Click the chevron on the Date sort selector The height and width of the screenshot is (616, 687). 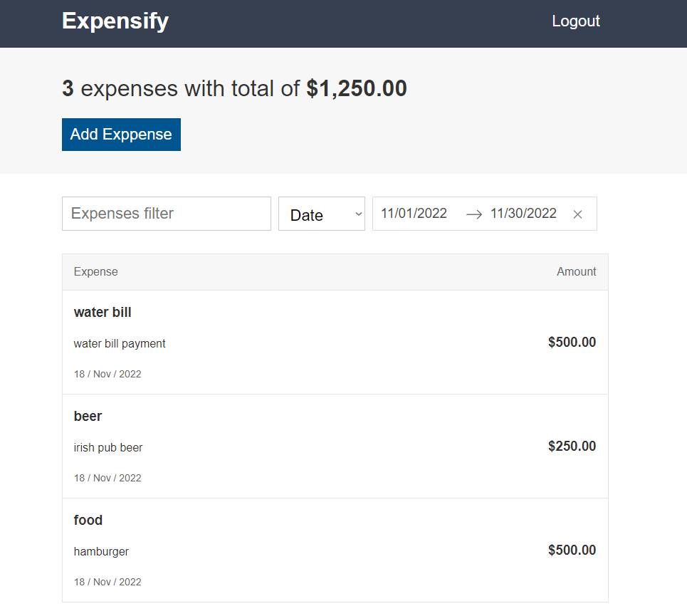pyautogui.click(x=357, y=214)
